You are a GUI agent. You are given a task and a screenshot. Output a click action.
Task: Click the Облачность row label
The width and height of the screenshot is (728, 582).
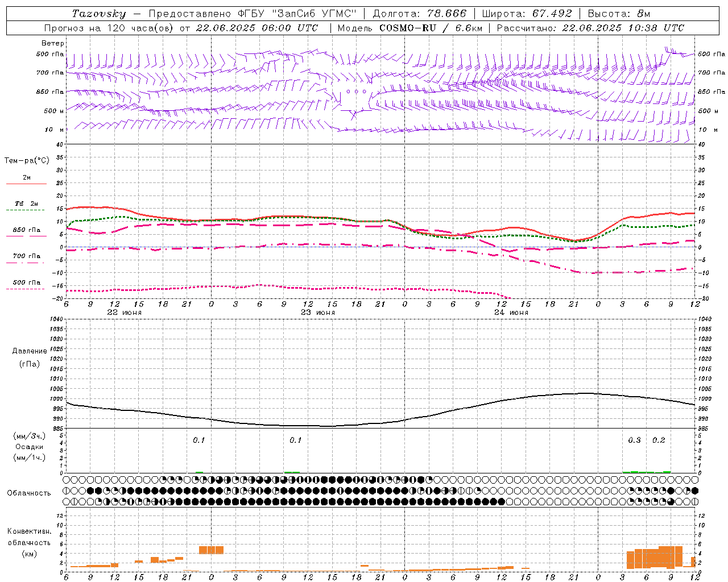[x=29, y=493]
